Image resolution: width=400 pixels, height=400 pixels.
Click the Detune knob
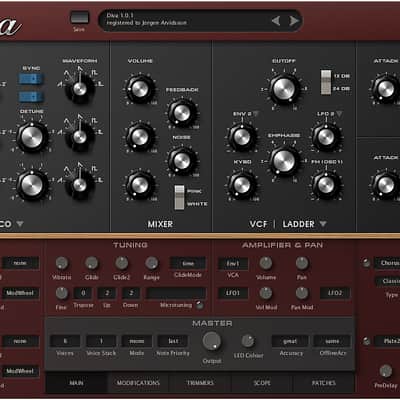point(32,137)
